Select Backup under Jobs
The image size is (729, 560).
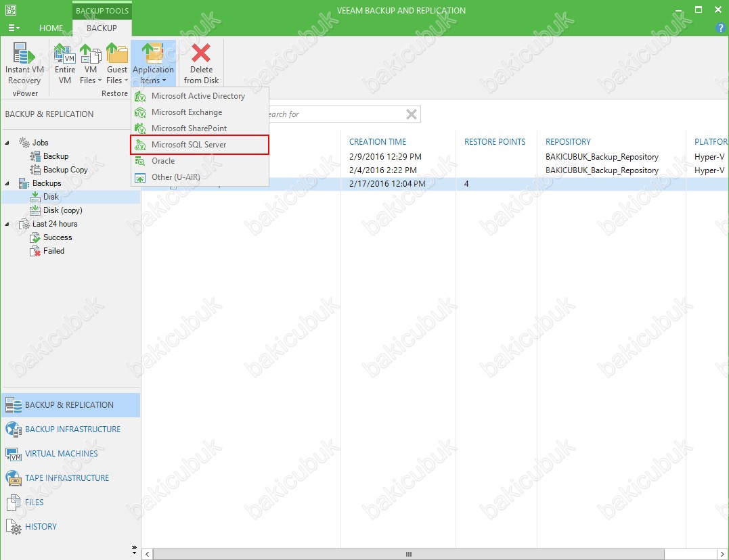[x=56, y=156]
